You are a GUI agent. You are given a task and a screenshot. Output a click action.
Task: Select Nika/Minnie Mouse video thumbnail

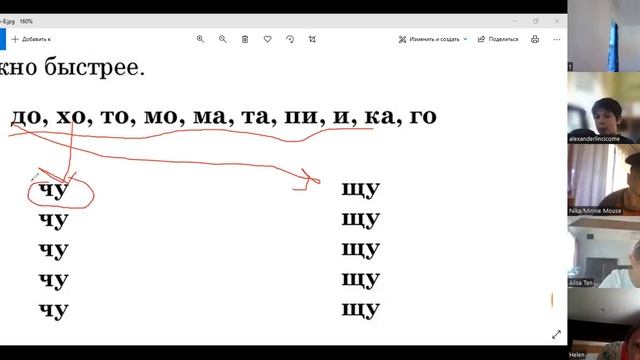[604, 180]
